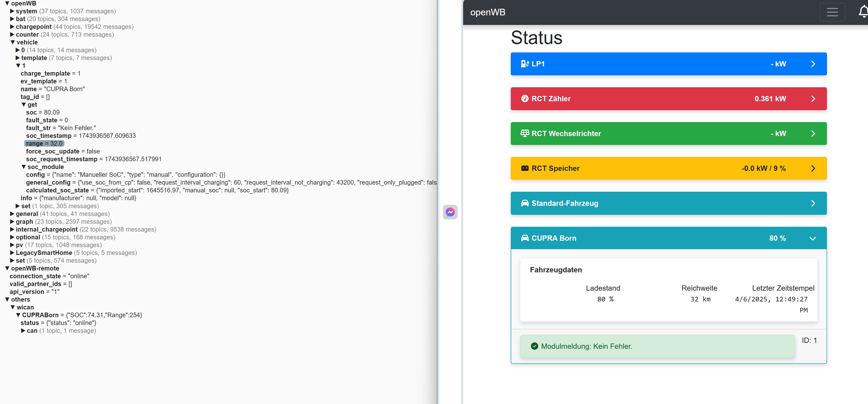Screen dimensions: 868x404
Task: Click the RCT Wechselrichter solar panel icon
Action: coord(525,133)
